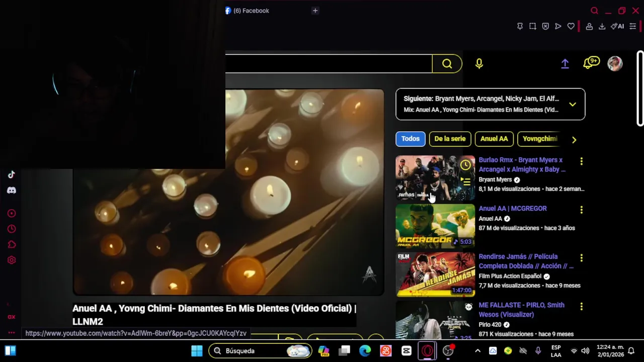Screen dimensions: 644x362
Task: Open the ESP LAA language switcher
Action: tap(556, 351)
